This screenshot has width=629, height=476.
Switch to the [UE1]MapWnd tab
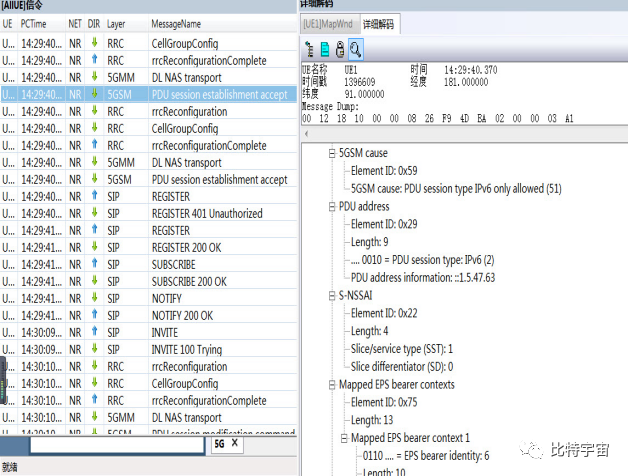pyautogui.click(x=328, y=24)
